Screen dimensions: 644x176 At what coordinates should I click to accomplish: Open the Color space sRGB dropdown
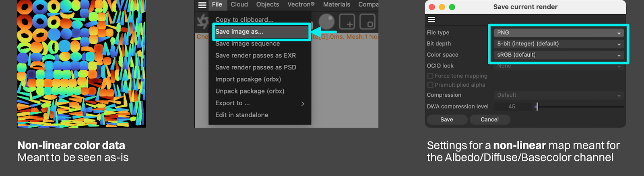click(x=559, y=55)
